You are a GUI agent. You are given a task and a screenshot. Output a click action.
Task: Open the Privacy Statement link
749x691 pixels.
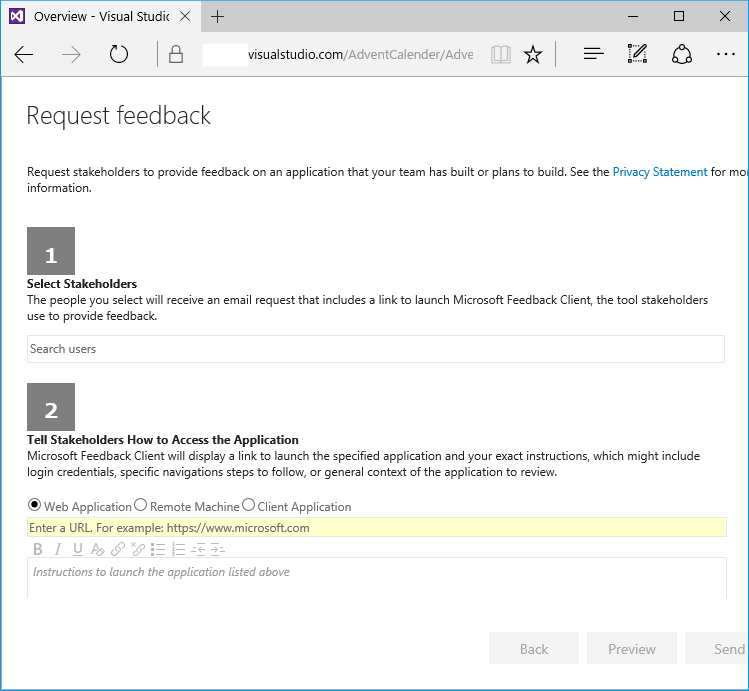(660, 172)
